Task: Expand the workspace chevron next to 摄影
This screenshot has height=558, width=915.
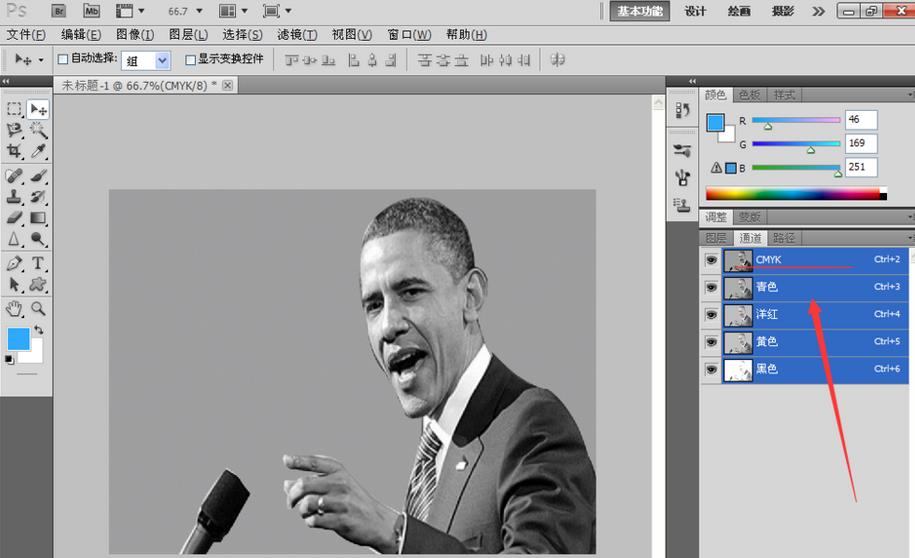Action: point(818,11)
